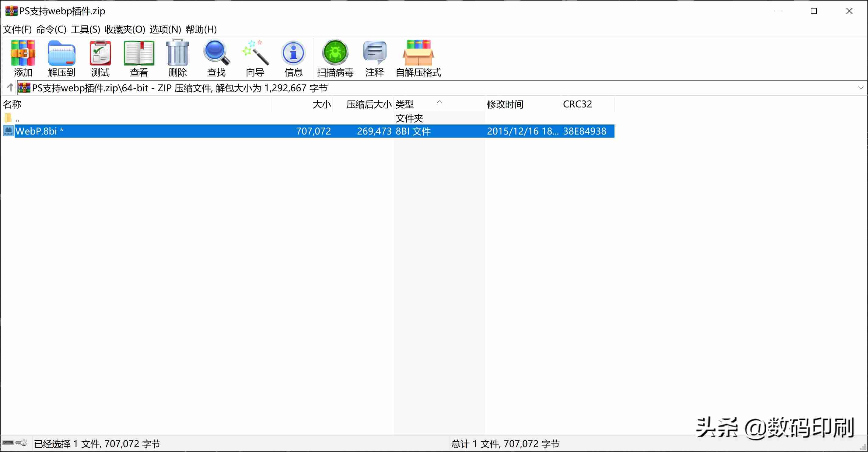Launch the Wizard (向导) wand icon
The height and width of the screenshot is (452, 868).
(255, 58)
